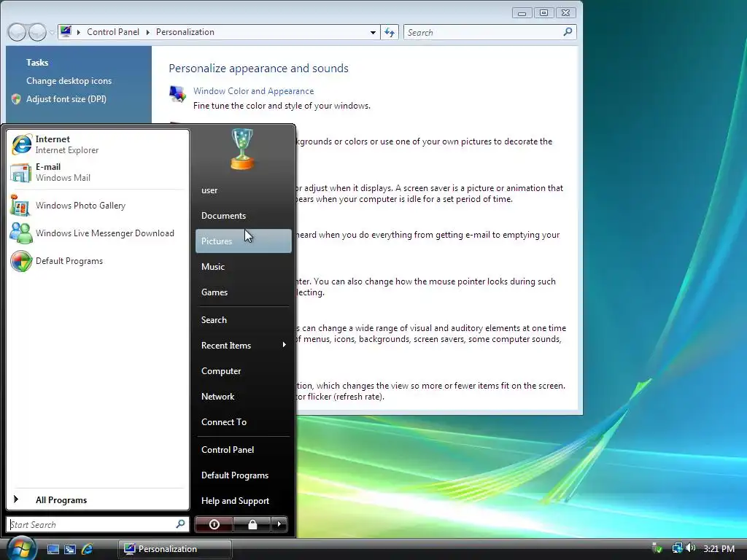Click Control Panel in address breadcrumb
Viewport: 747px width, 560px height.
(x=113, y=32)
